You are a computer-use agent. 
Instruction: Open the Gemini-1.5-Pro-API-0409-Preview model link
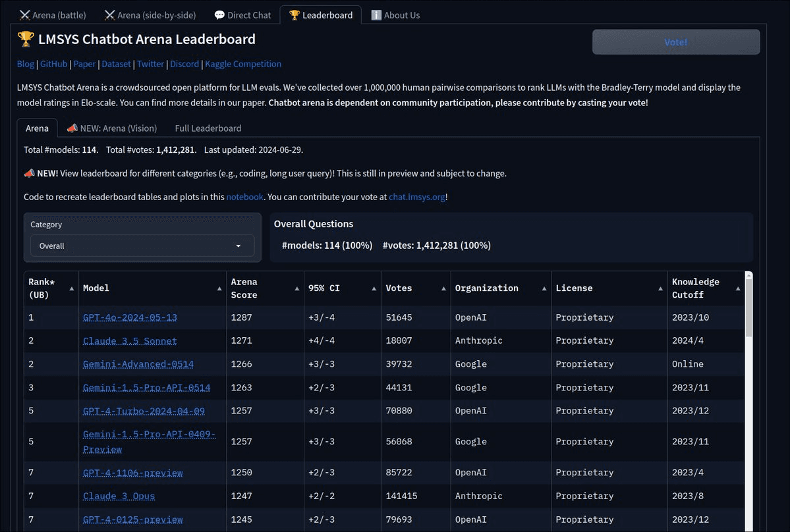[x=149, y=441]
